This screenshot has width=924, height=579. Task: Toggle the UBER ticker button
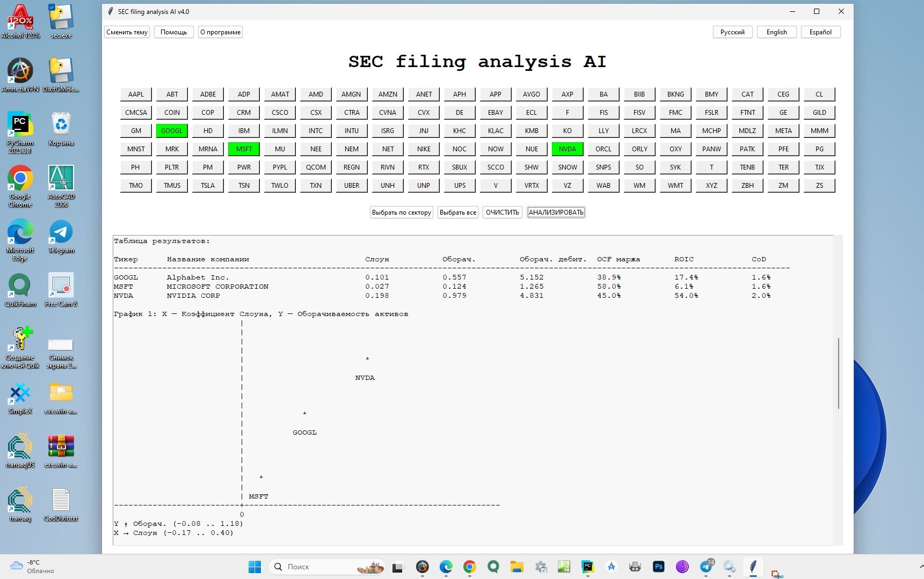352,185
